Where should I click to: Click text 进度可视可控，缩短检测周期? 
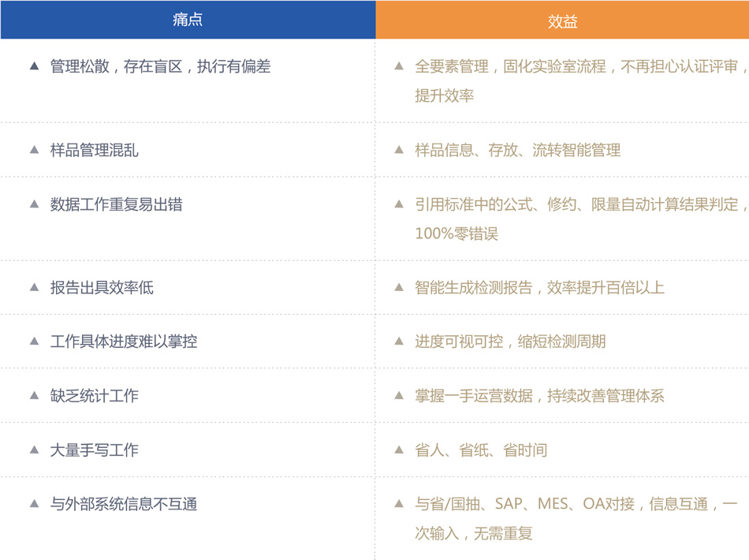tap(510, 342)
